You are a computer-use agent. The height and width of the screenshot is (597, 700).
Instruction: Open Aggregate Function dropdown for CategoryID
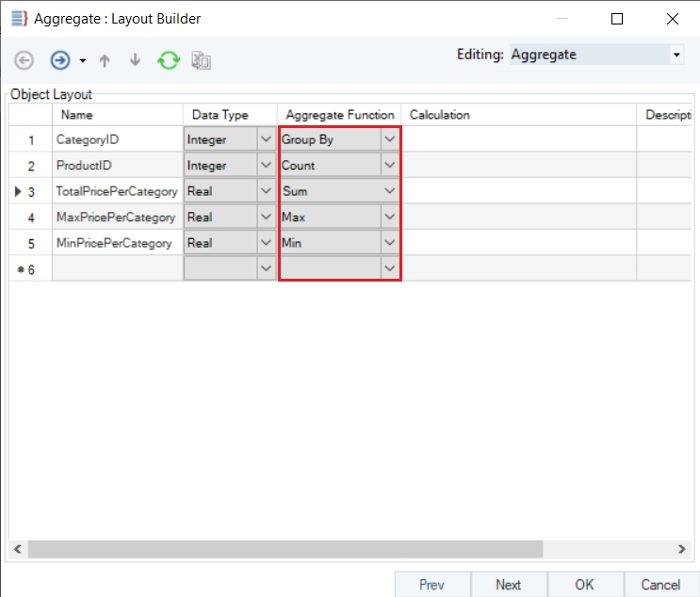[x=390, y=139]
